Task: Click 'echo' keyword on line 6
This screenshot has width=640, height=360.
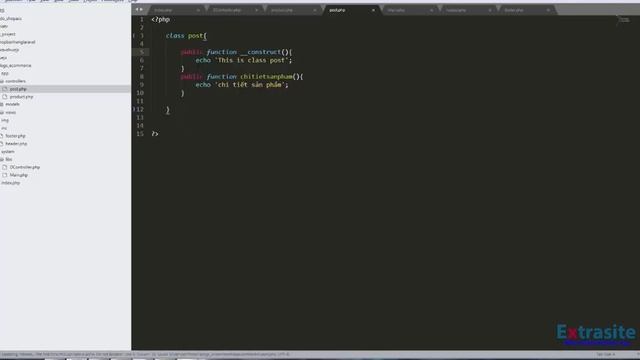Action: click(203, 60)
